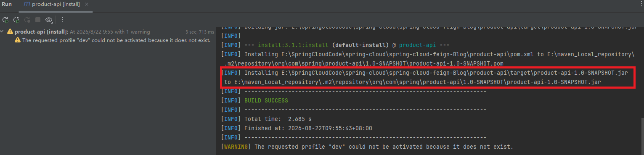Open the eye view-options dropdown

[49, 20]
